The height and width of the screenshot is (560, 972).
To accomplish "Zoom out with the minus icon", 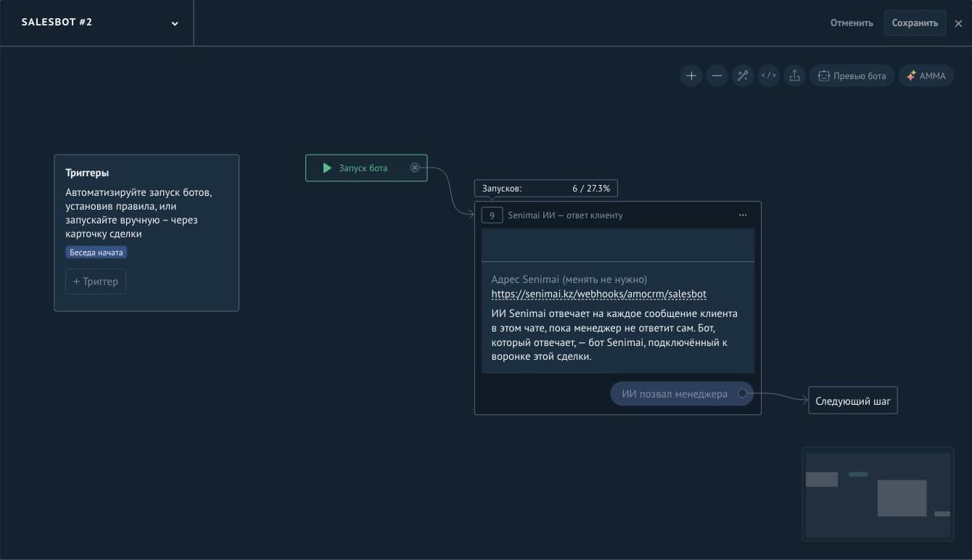I will [x=717, y=75].
